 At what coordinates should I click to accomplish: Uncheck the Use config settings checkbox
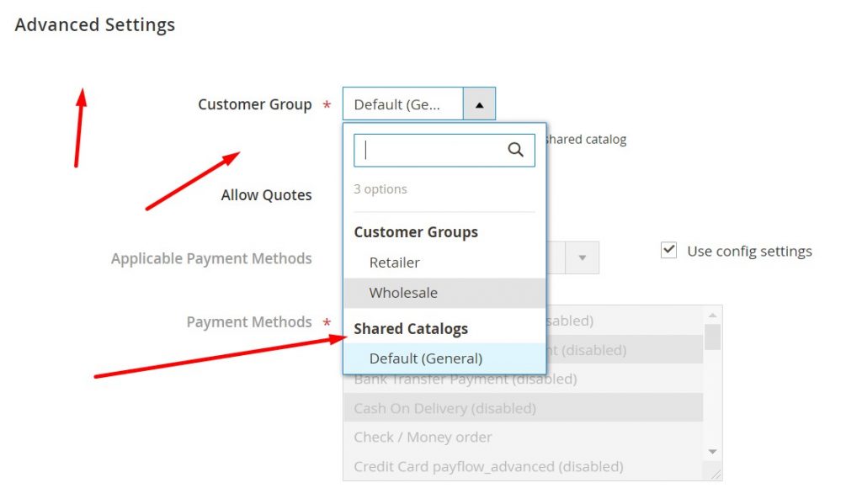pyautogui.click(x=668, y=250)
